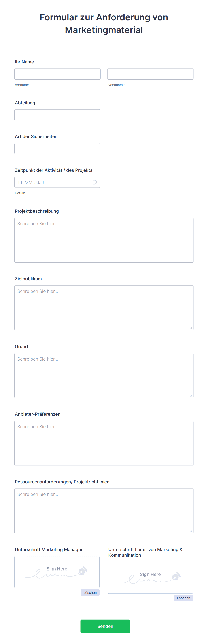Click the resize handle of the Zielpublikum textarea
Screen dimensions: 208x644
[x=191, y=327]
